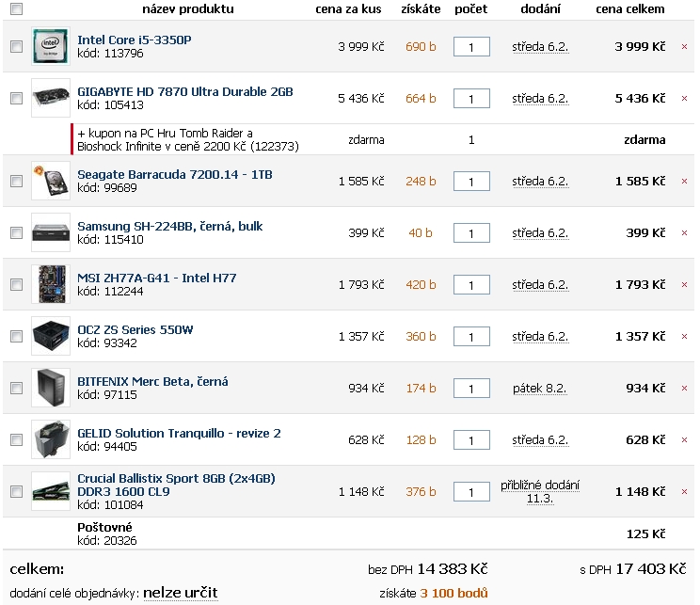
Task: Click the 'název produktu' column header
Action: pyautogui.click(x=188, y=8)
